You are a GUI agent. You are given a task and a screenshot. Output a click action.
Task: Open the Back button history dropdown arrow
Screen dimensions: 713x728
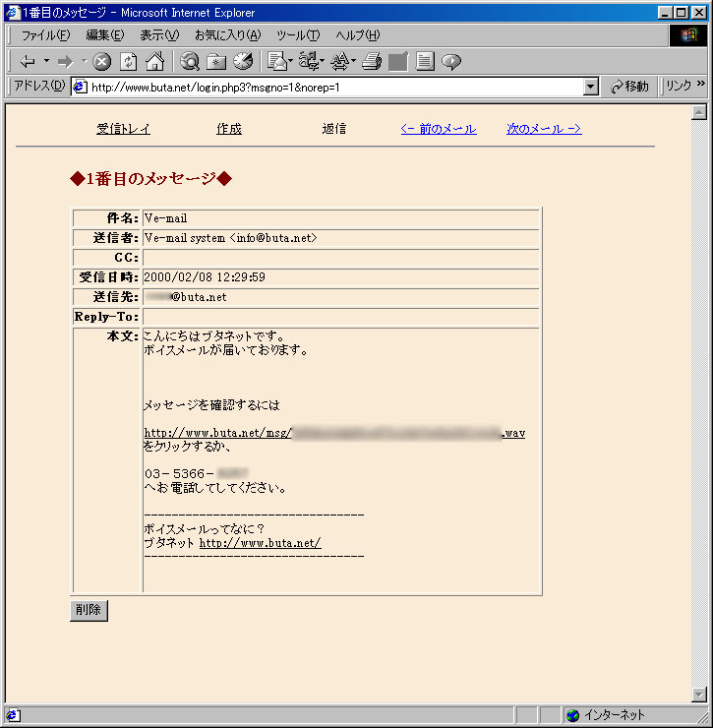[x=46, y=61]
